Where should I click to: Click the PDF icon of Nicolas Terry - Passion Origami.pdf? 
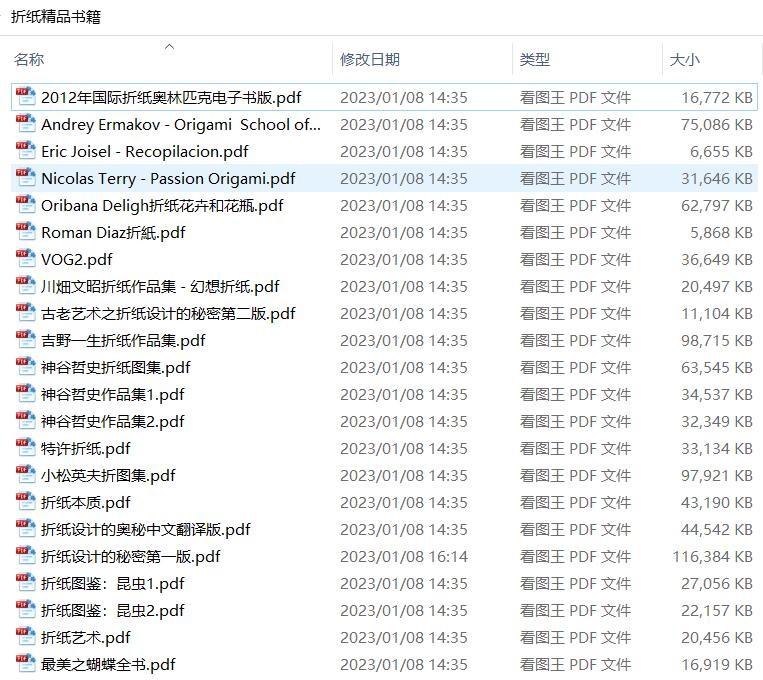pos(25,178)
